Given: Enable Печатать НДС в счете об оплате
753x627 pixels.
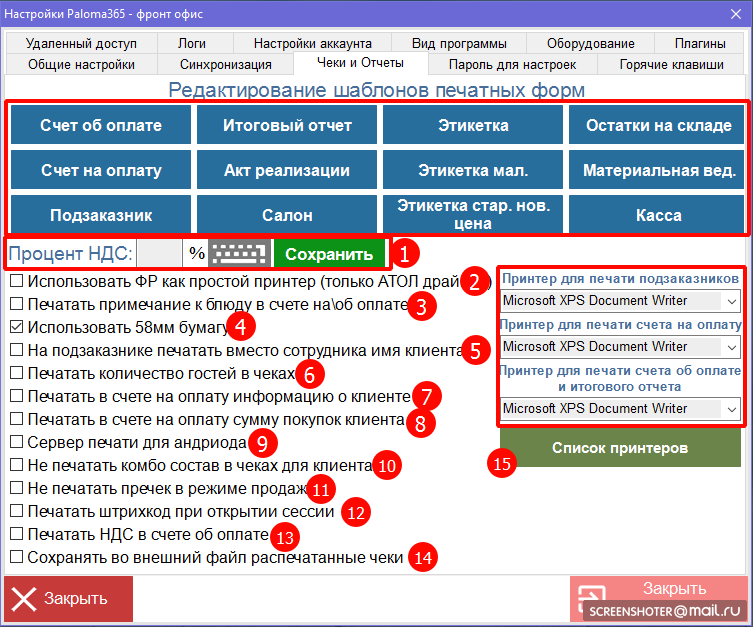Looking at the screenshot, I should 17,534.
